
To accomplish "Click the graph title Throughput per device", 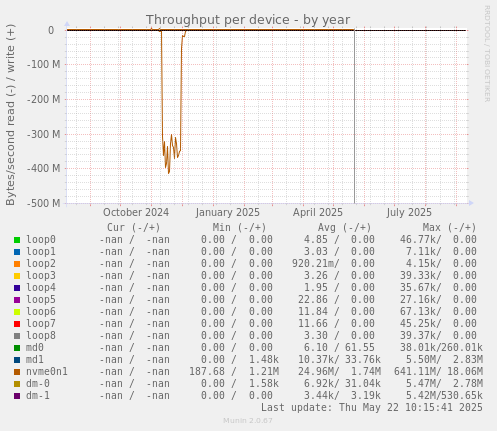I will tap(248, 20).
